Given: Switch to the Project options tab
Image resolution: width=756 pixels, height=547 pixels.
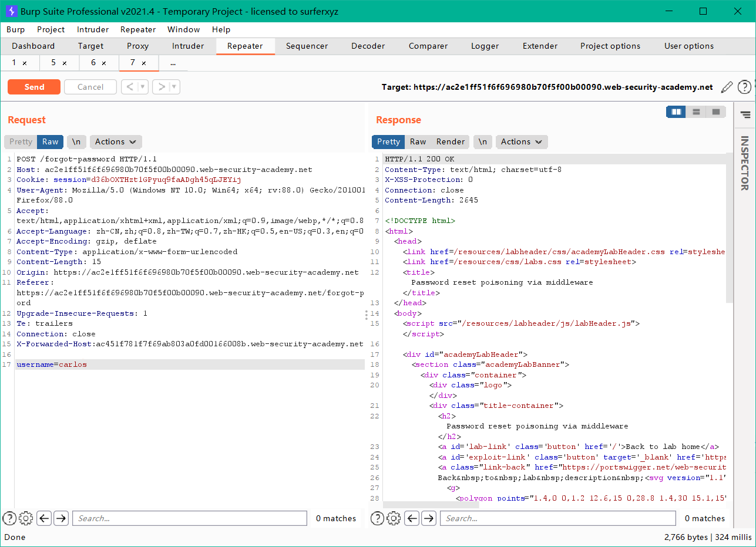Looking at the screenshot, I should point(610,46).
